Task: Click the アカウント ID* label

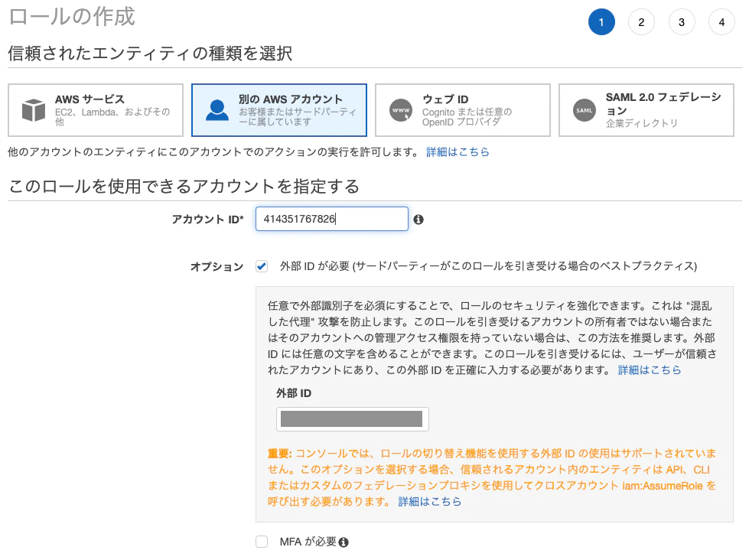Action: point(208,220)
